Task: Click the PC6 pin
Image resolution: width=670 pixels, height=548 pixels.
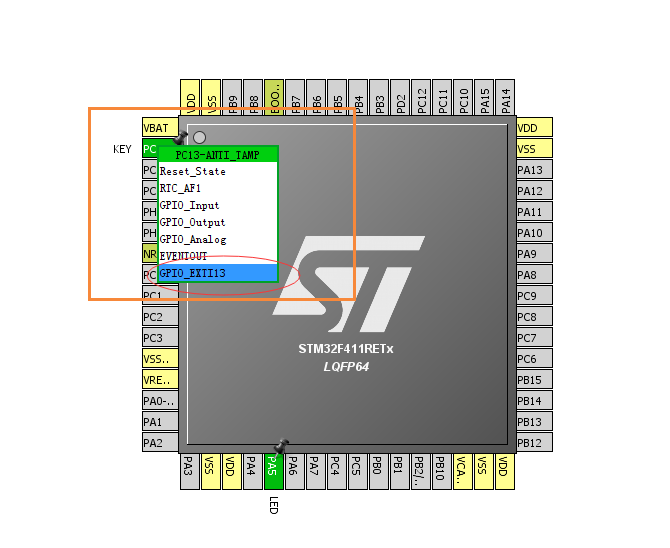Action: (535, 359)
